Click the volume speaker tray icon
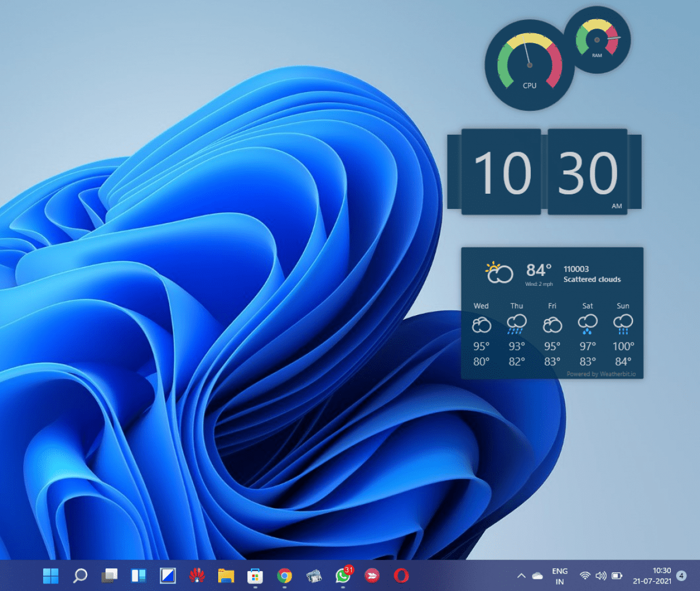The height and width of the screenshot is (591, 700). click(601, 576)
